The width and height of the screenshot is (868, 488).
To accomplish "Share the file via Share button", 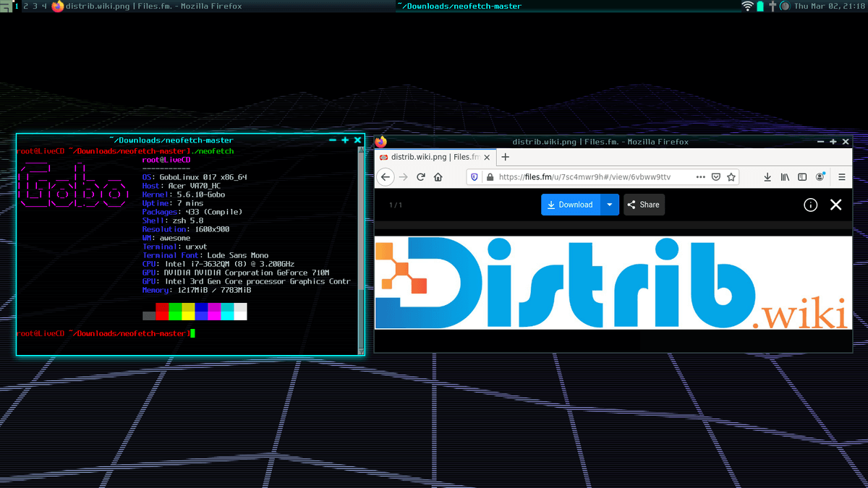I will click(644, 205).
